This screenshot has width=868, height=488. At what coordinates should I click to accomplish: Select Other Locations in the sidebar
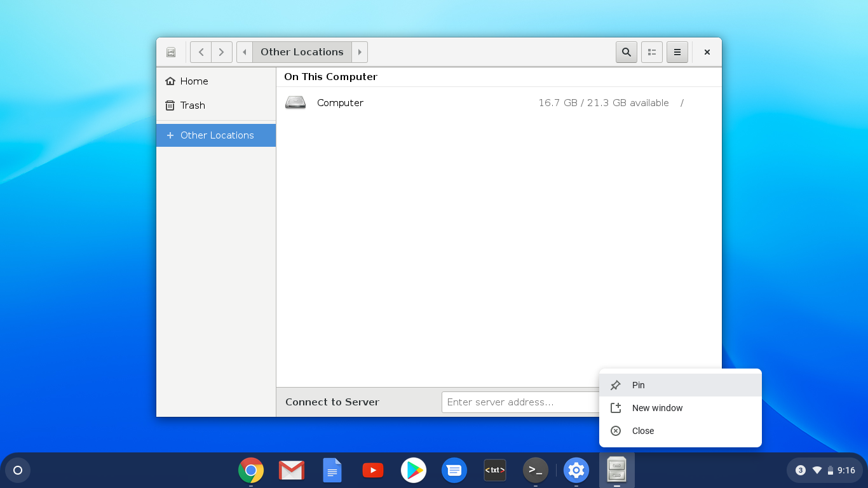point(216,135)
